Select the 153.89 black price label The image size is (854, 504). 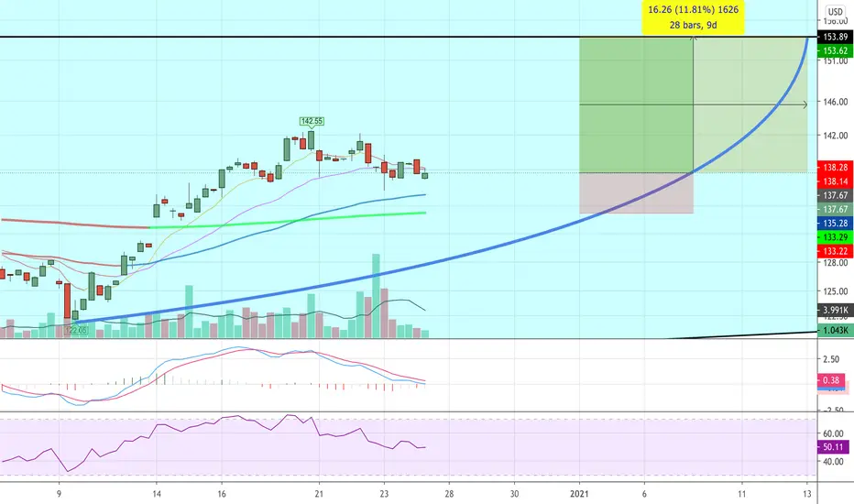[835, 37]
